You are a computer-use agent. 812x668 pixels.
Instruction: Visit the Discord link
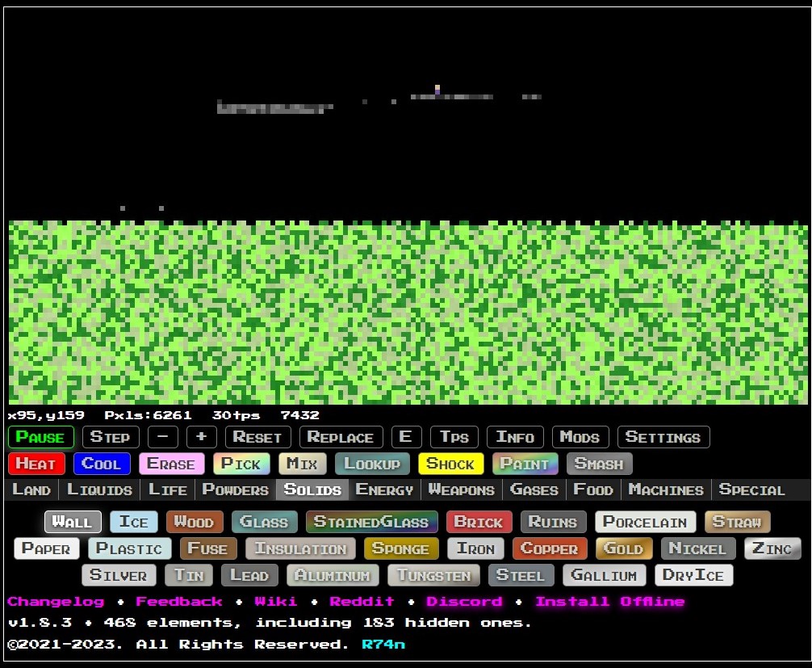(x=464, y=601)
